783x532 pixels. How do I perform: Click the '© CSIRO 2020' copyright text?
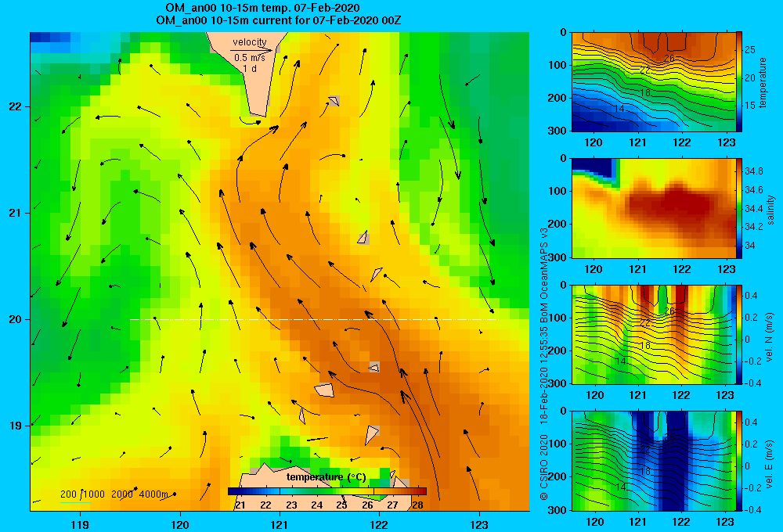pos(544,467)
